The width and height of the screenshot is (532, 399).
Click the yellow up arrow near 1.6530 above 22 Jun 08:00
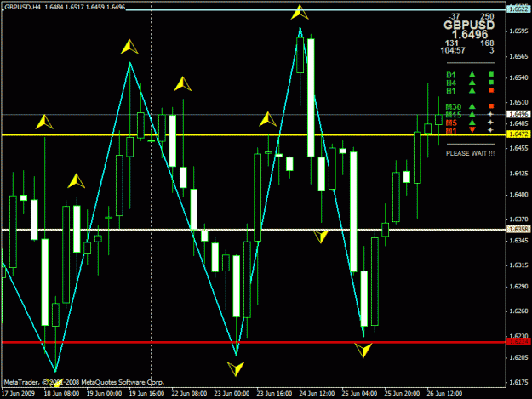pyautogui.click(x=182, y=83)
